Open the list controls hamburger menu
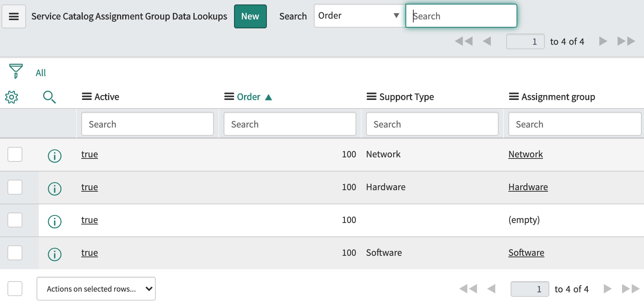Viewport: 644px width, 308px height. click(14, 16)
